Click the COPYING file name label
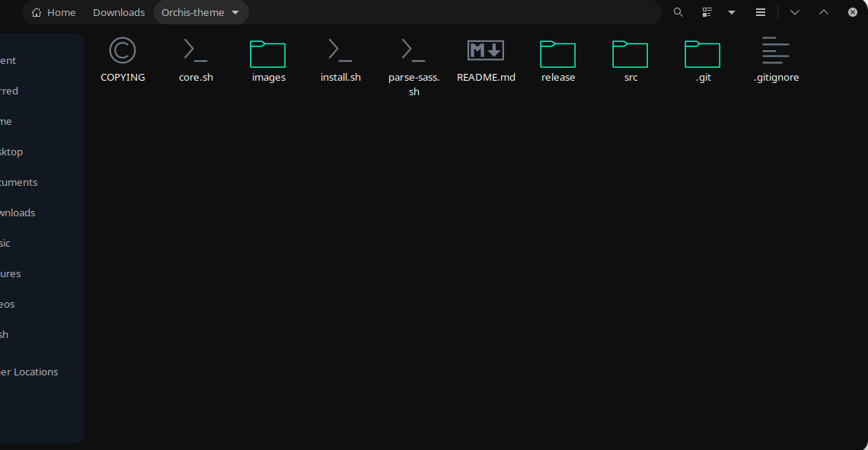 pyautogui.click(x=123, y=78)
